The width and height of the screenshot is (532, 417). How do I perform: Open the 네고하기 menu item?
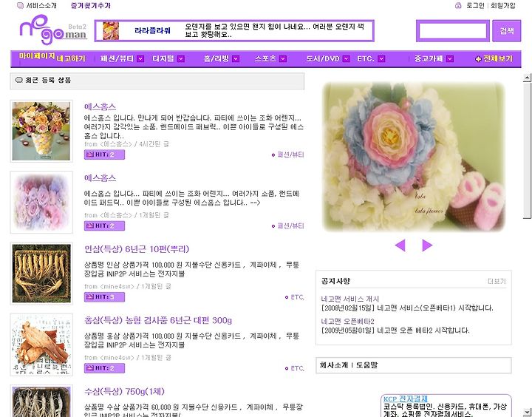point(71,58)
